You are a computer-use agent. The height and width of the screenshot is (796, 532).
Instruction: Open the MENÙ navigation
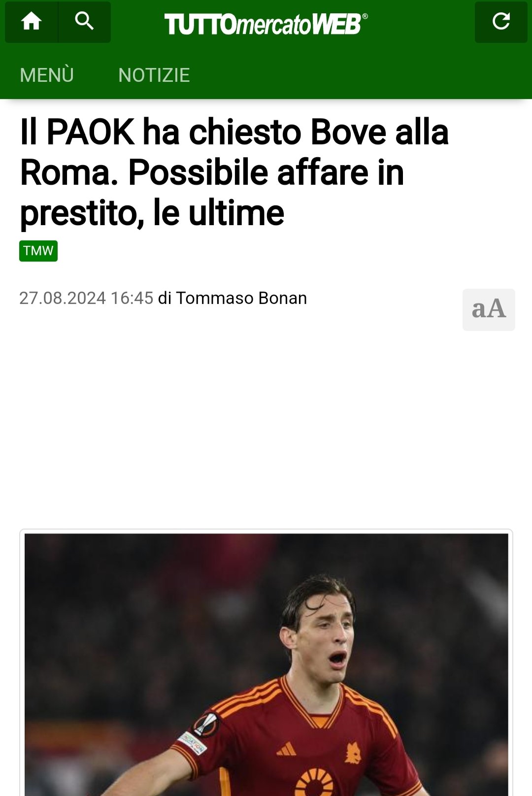click(x=47, y=75)
